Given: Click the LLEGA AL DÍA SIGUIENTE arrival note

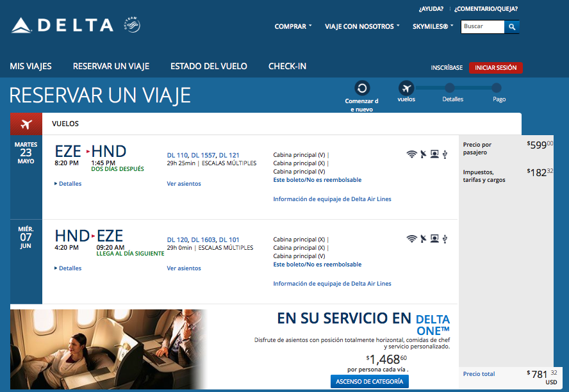Looking at the screenshot, I should (130, 254).
